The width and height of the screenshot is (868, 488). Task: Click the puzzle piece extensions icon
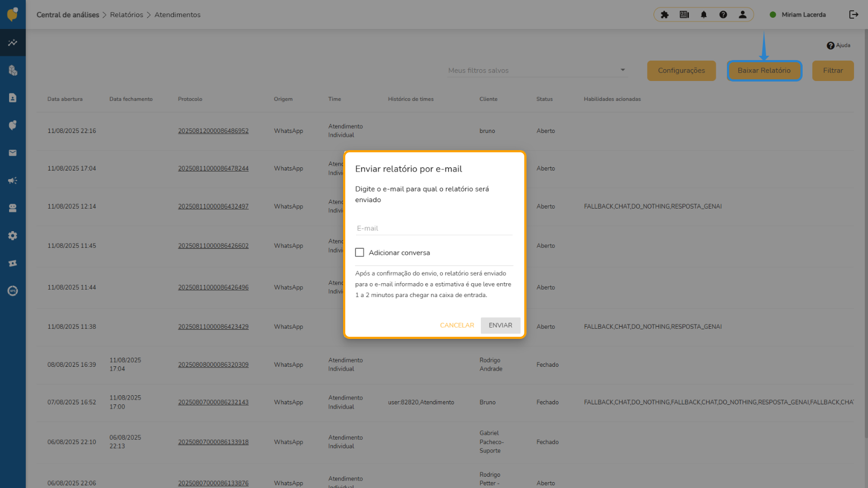point(665,14)
